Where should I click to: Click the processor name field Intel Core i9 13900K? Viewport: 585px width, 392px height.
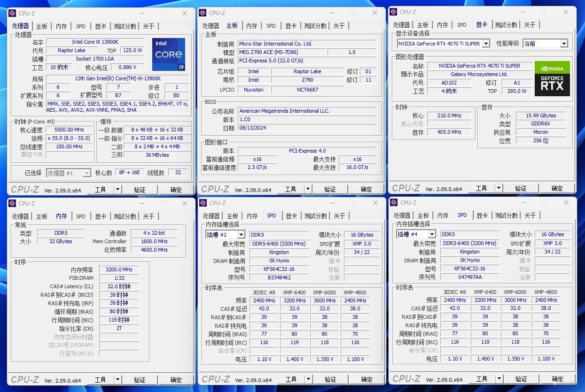click(x=95, y=42)
